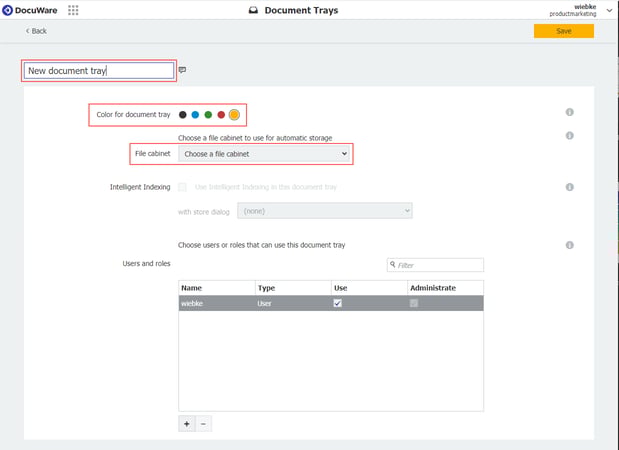Screen dimensions: 619x450
Task: Add a user with the plus button
Action: pyautogui.click(x=186, y=424)
